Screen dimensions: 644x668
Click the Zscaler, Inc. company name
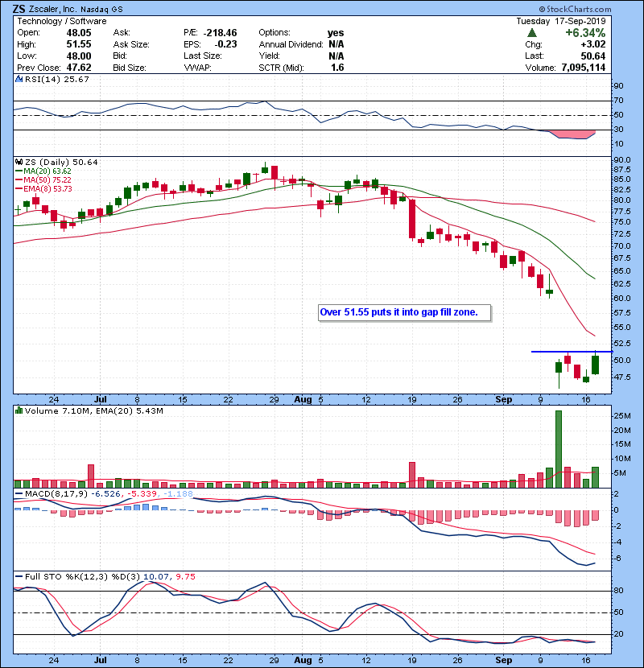(x=52, y=9)
